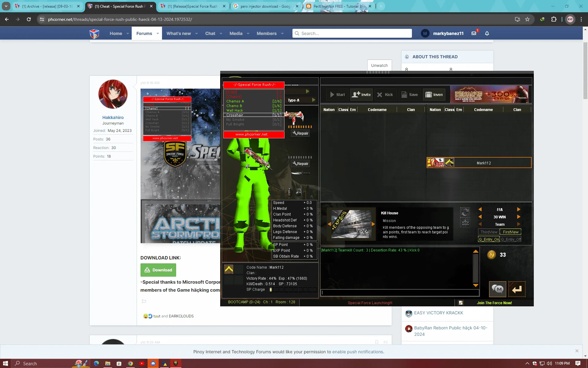Click the notepad icon in game status bar

click(461, 303)
